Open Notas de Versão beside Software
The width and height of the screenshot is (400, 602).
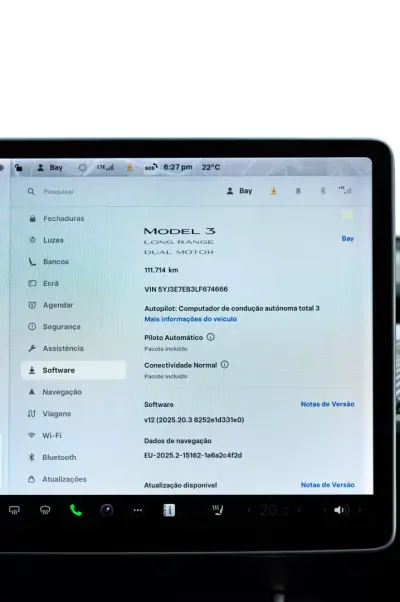327,404
